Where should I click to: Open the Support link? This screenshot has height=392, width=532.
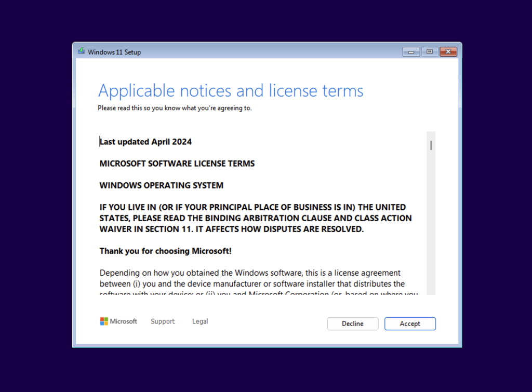coord(163,321)
